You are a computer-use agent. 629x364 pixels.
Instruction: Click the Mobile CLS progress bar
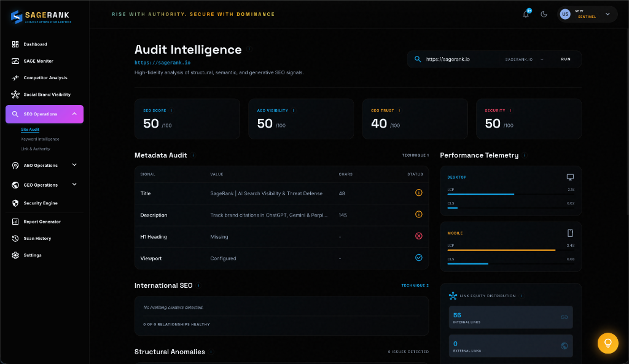pos(510,264)
